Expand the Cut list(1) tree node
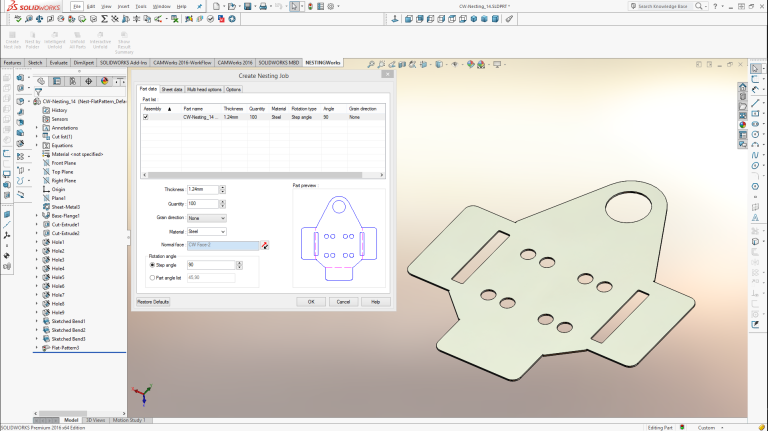This screenshot has height=431, width=768. [x=37, y=137]
